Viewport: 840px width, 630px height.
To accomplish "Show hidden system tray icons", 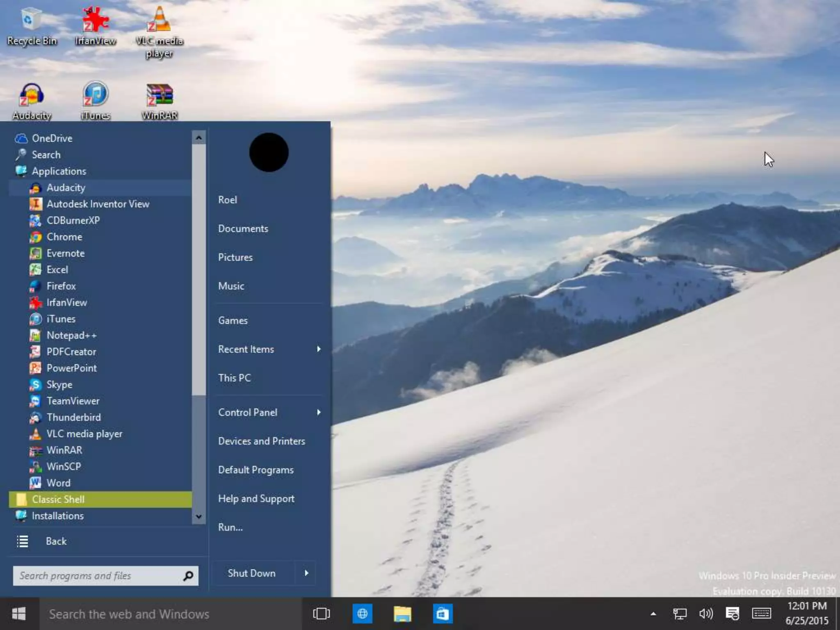I will click(x=653, y=614).
